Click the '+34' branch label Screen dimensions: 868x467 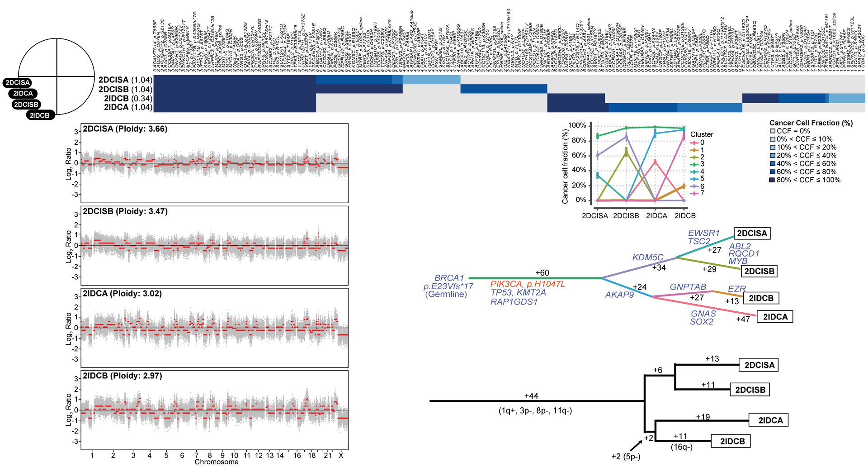pos(659,268)
